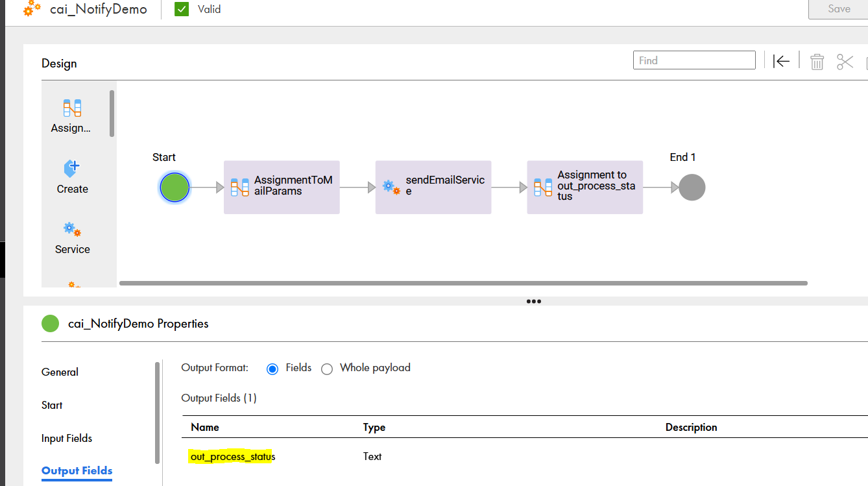Image resolution: width=868 pixels, height=486 pixels.
Task: Choose the Whole payload radio option
Action: [327, 369]
